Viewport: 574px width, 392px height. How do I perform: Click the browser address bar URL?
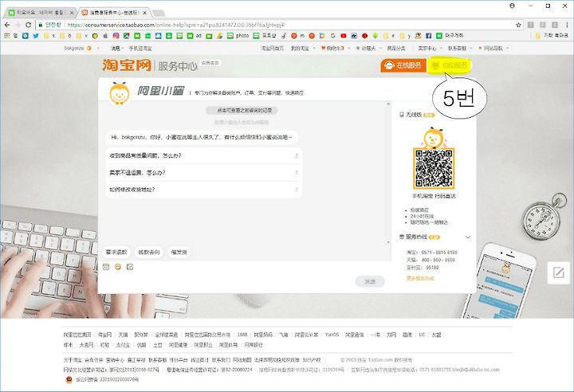click(175, 25)
